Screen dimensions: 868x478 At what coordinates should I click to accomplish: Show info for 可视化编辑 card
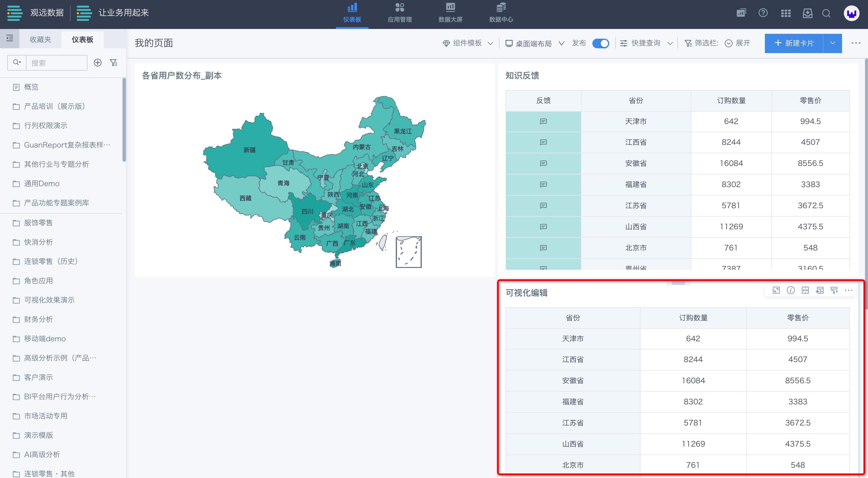pos(790,290)
